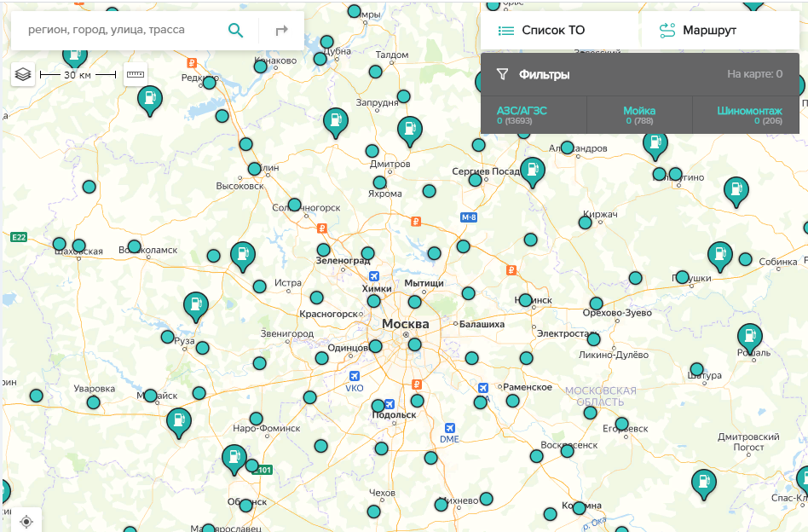
Task: Click the geolocation button on map
Action: click(26, 521)
